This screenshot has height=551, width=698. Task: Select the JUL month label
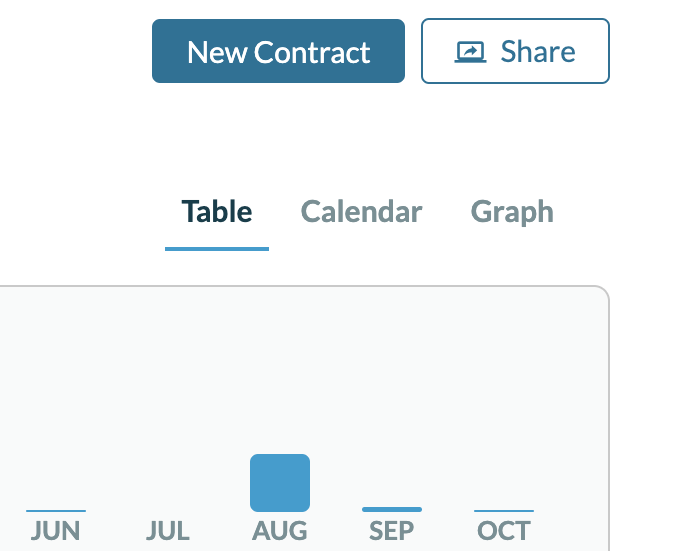pos(168,530)
